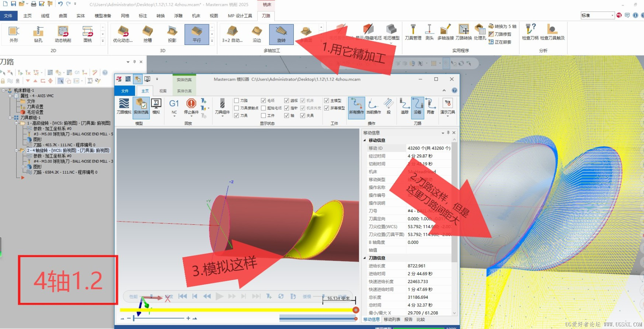644x329 pixels.
Task: Choose the 面铣 face mill toolpath
Action: point(88,35)
